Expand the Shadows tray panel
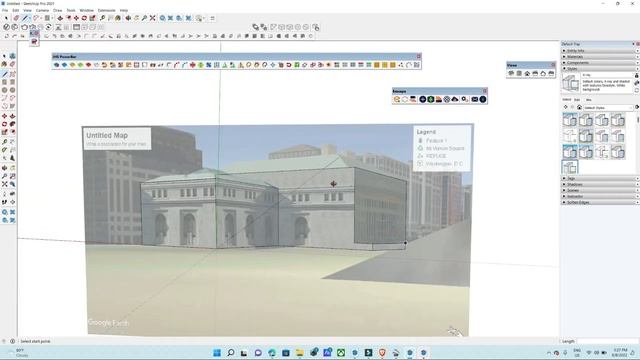Image resolution: width=640 pixels, height=360 pixels. tap(600, 184)
